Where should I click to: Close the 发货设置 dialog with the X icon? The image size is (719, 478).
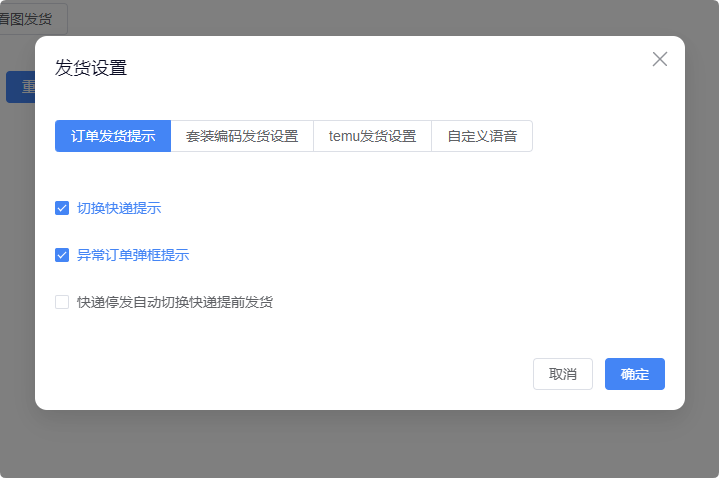[659, 59]
